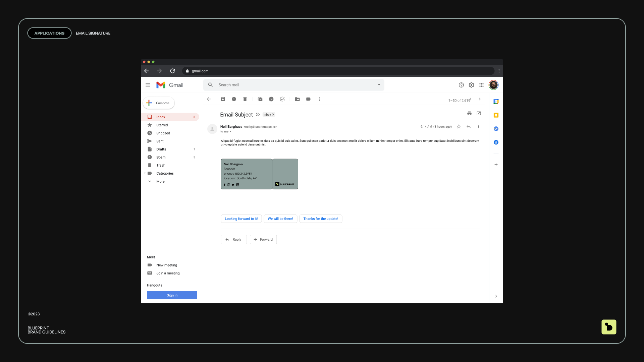Print the email conversation
The height and width of the screenshot is (362, 644).
pos(469,114)
